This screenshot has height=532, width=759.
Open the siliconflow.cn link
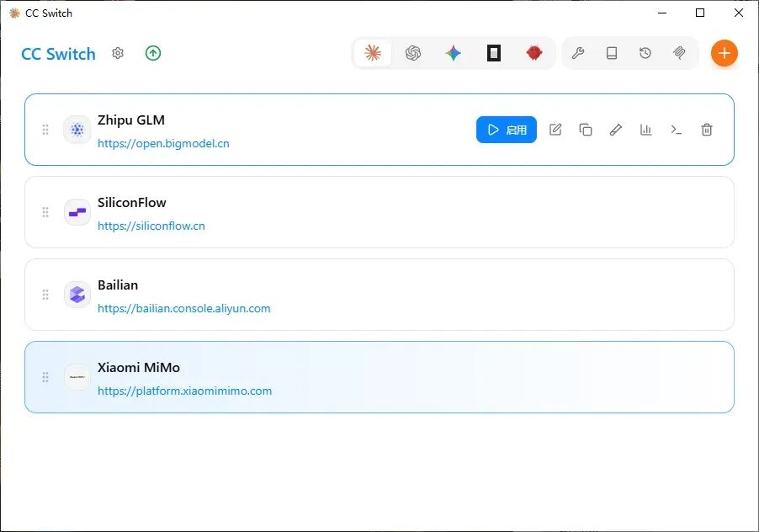point(151,226)
